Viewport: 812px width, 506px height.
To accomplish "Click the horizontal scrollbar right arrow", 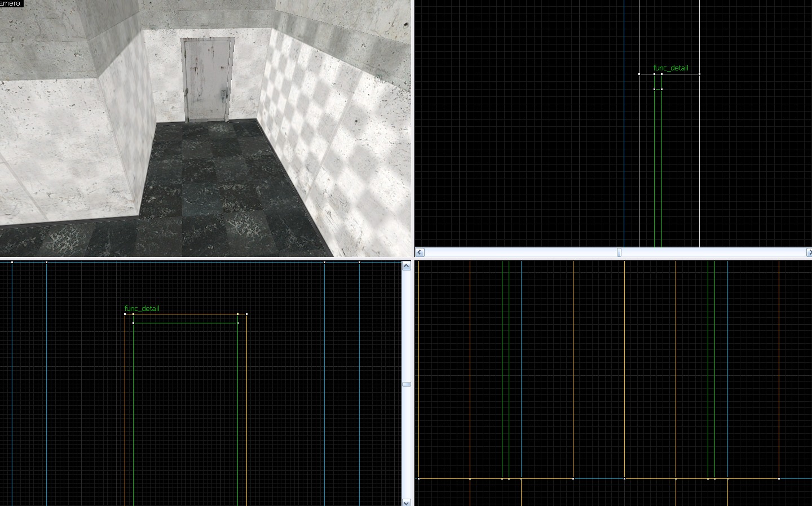I will [809, 252].
